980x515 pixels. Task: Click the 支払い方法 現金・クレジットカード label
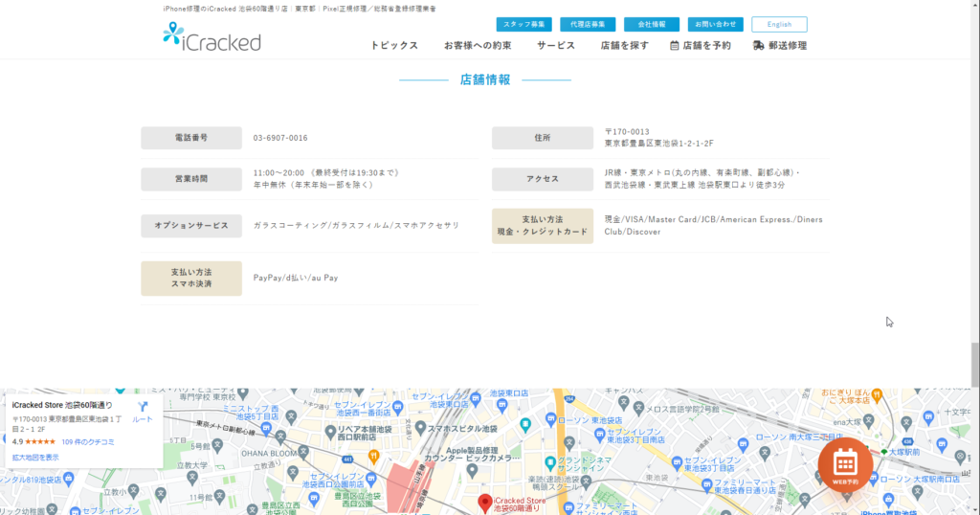click(543, 226)
